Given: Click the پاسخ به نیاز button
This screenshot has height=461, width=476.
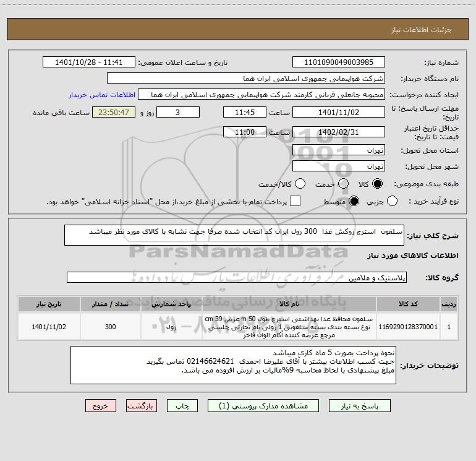Looking at the screenshot, I should (x=360, y=406).
